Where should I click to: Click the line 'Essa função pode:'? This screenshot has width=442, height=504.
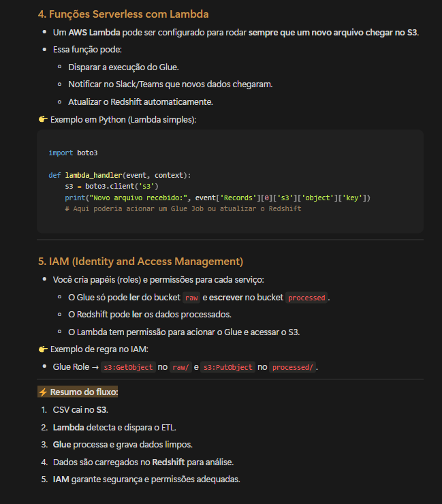[87, 50]
